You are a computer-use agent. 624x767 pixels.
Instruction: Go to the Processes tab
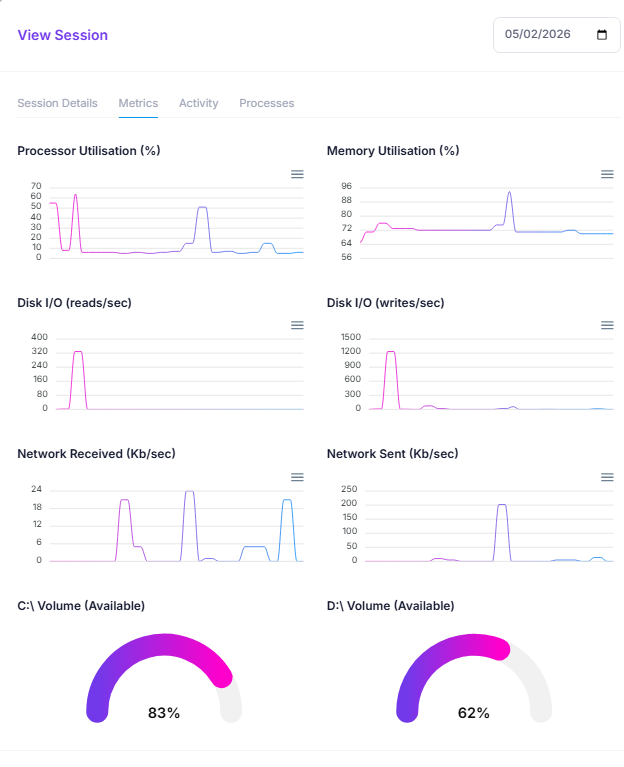tap(266, 103)
